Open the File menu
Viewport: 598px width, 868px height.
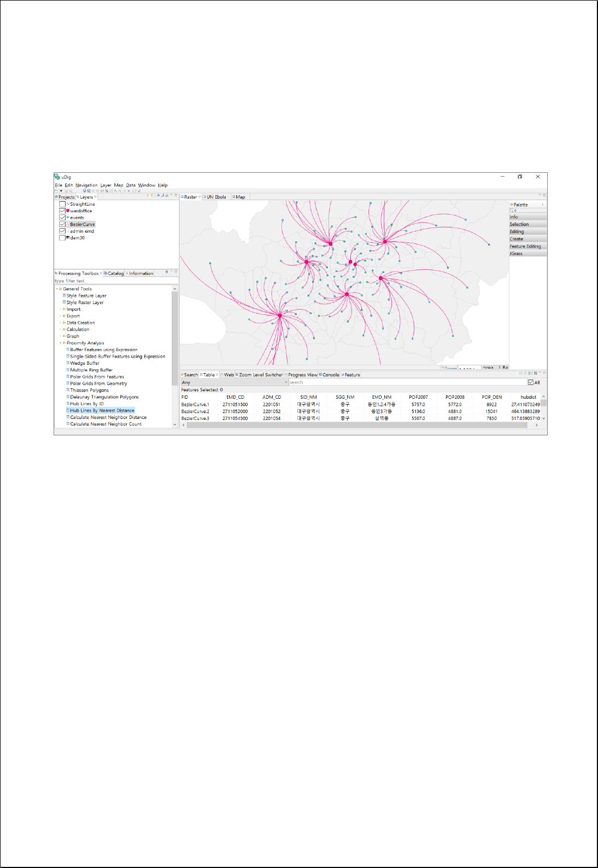click(x=58, y=185)
